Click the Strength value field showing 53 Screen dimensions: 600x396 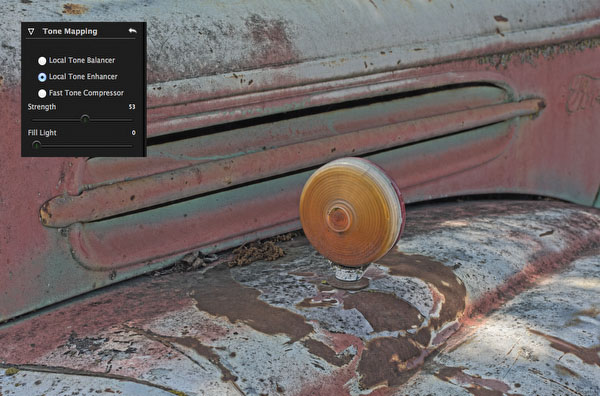tap(132, 107)
